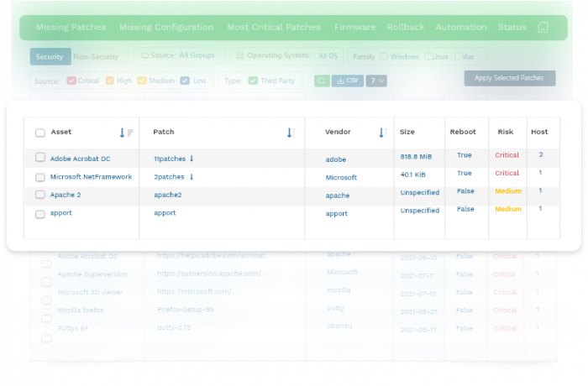Click the adobe vendor cell
The image size is (588, 386).
tap(336, 159)
